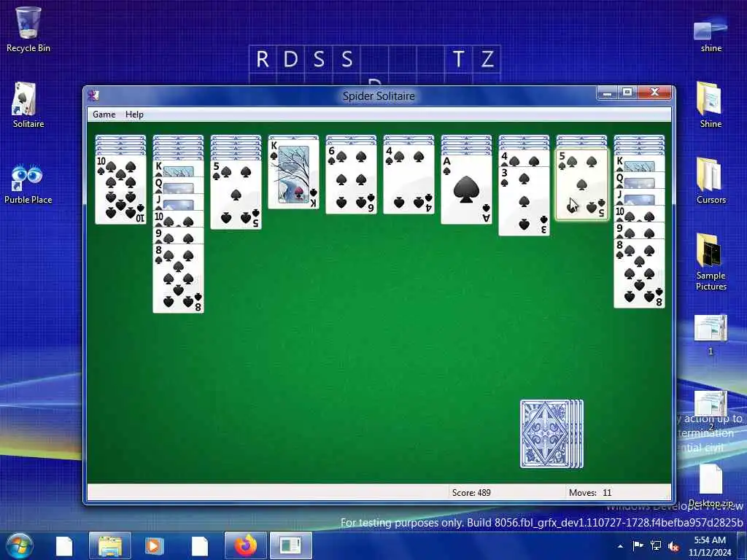Select the Queen card in second column
This screenshot has width=747, height=560.
point(178,185)
